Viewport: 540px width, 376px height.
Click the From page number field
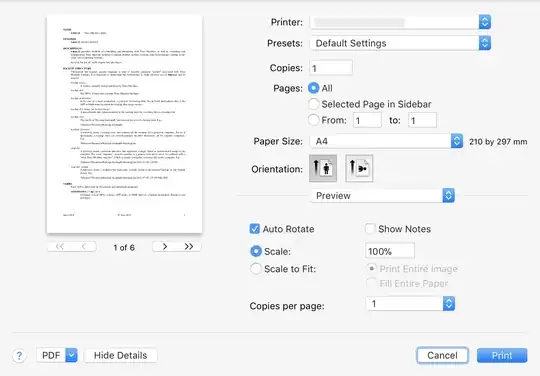[x=367, y=120]
